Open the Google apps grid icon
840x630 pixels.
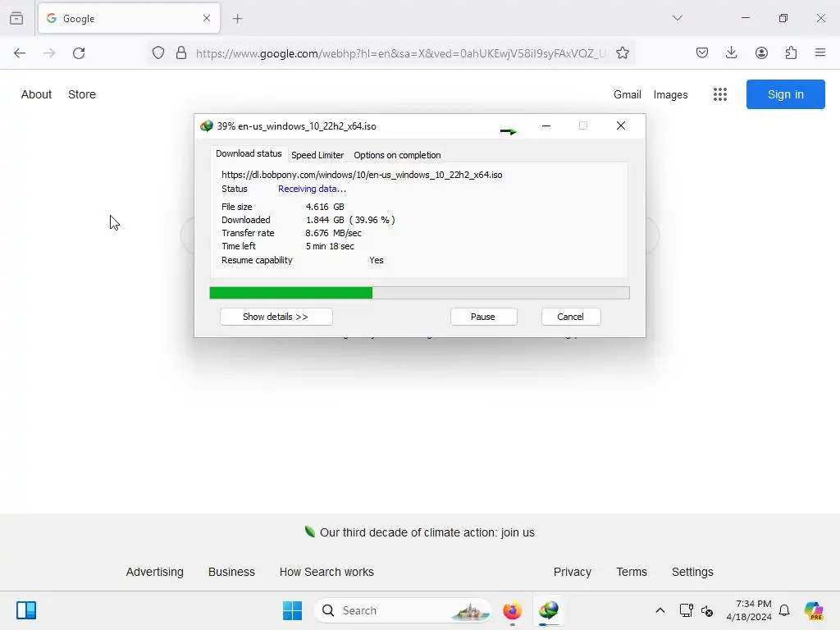(720, 94)
